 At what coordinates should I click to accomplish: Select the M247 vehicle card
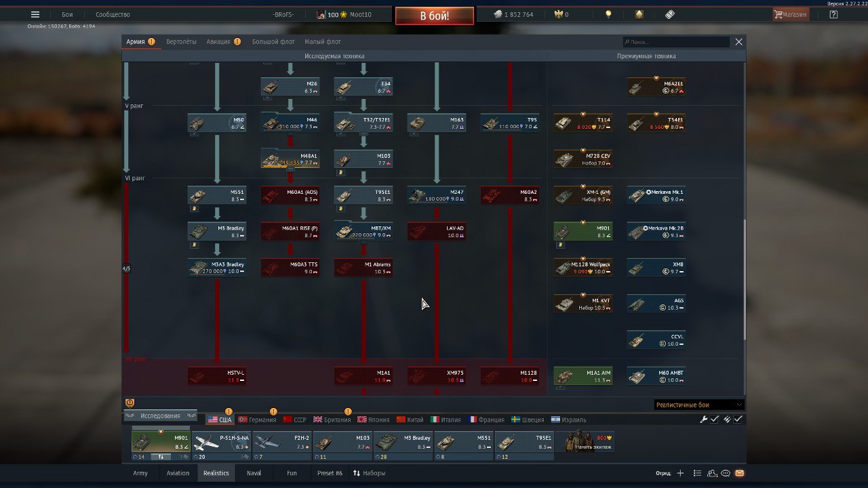point(437,195)
